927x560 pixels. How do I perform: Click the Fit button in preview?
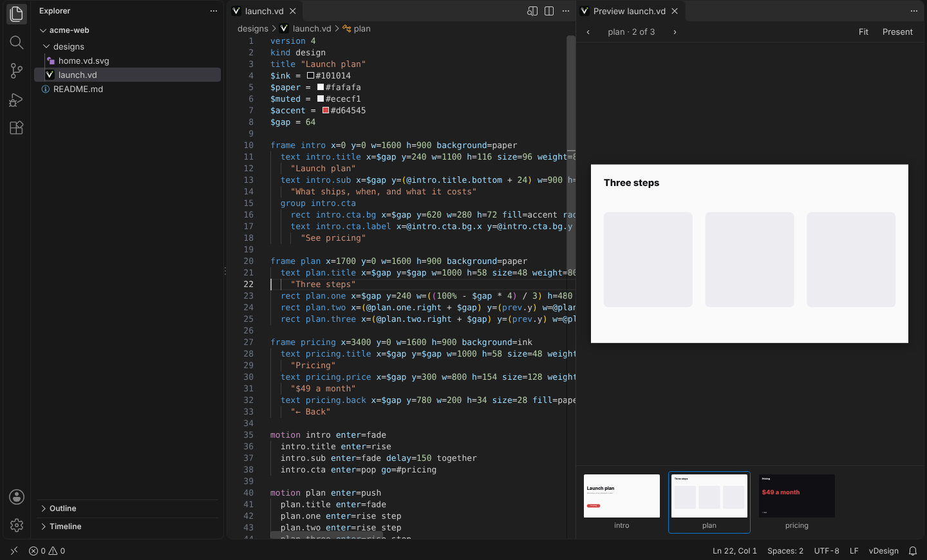coord(863,32)
